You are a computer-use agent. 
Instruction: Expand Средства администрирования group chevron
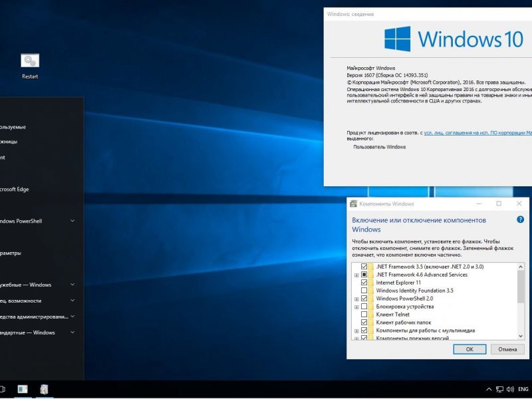click(x=72, y=317)
